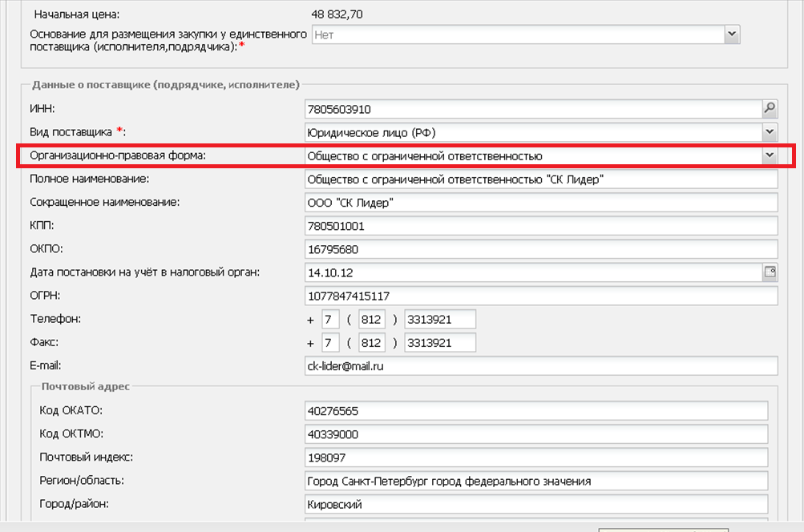Click the Организационно-правовая форма label

(118, 155)
